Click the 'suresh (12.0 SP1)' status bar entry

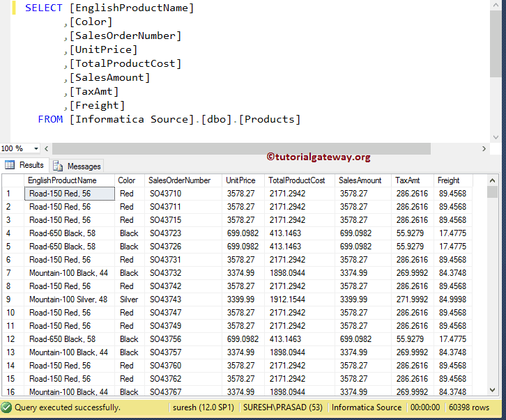tap(204, 407)
